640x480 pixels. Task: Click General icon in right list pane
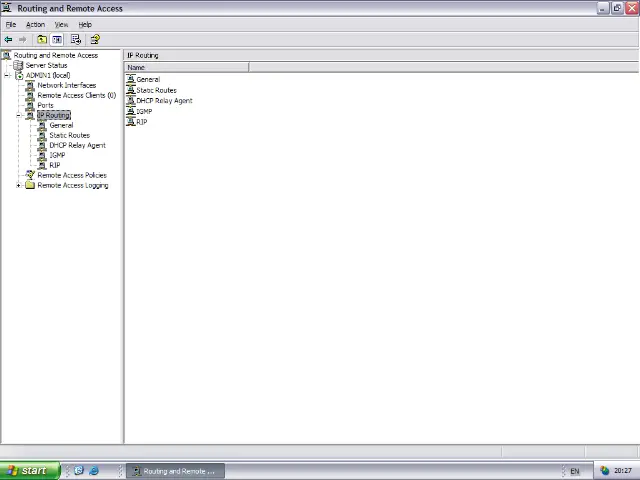coord(131,79)
